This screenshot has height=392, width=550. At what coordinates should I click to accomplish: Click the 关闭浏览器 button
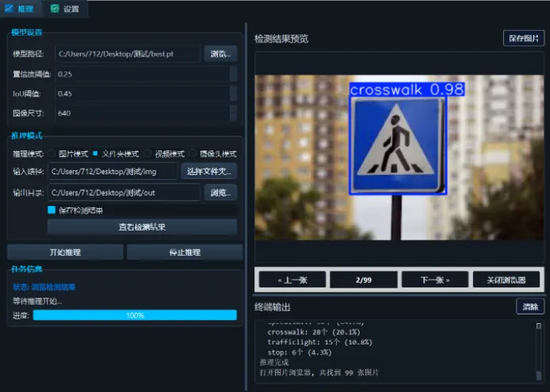[506, 280]
